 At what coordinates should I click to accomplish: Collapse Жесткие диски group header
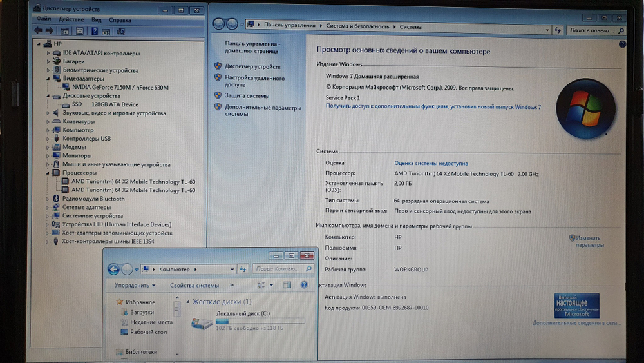(x=188, y=302)
